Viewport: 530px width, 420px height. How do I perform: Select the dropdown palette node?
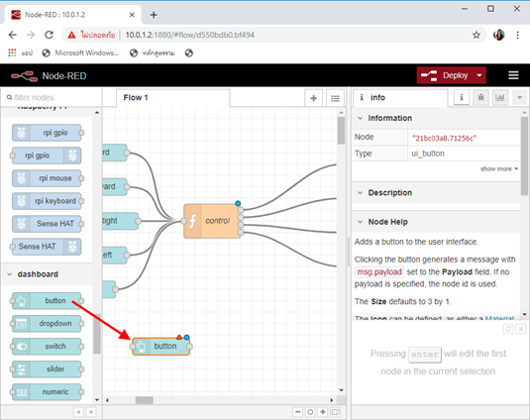point(48,323)
